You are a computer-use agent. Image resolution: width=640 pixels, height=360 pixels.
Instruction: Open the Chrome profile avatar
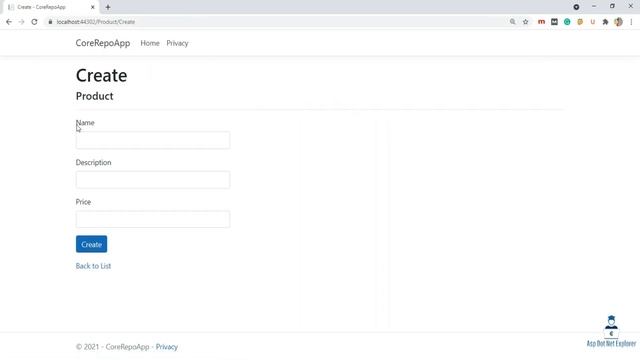(x=618, y=22)
